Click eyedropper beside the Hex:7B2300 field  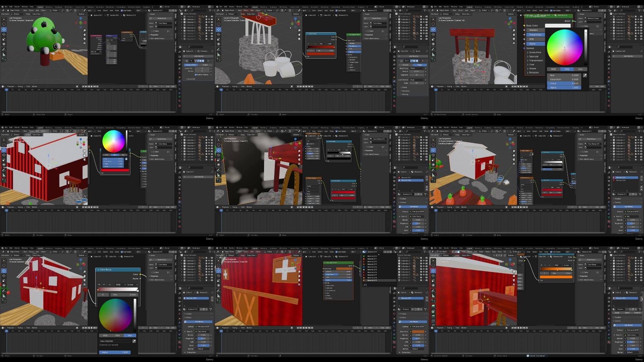[134, 341]
